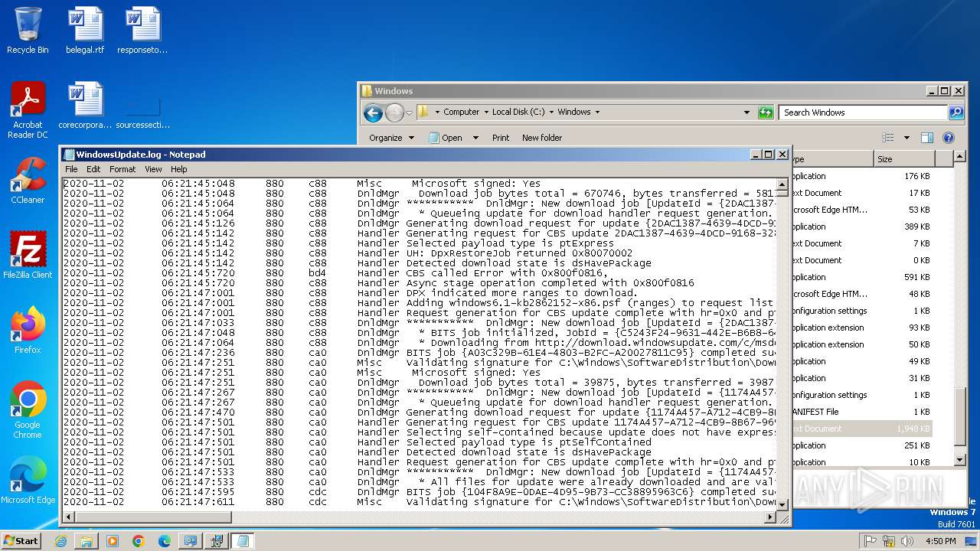The height and width of the screenshot is (551, 980).
Task: Click Windows Explorer folder on taskbar
Action: point(87,541)
